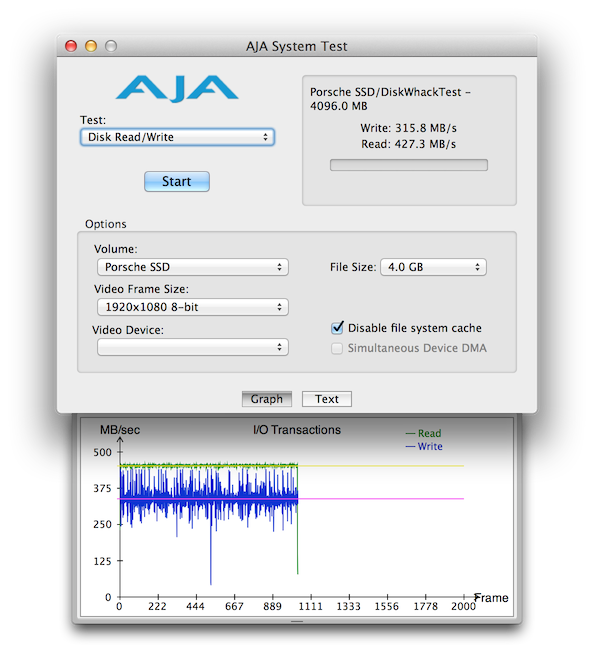The width and height of the screenshot is (594, 648).
Task: Minimize the window with yellow button
Action: (x=91, y=46)
